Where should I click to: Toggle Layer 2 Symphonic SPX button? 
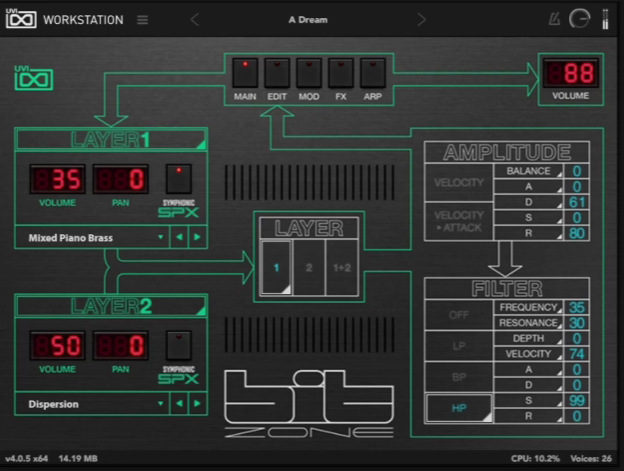(x=179, y=345)
